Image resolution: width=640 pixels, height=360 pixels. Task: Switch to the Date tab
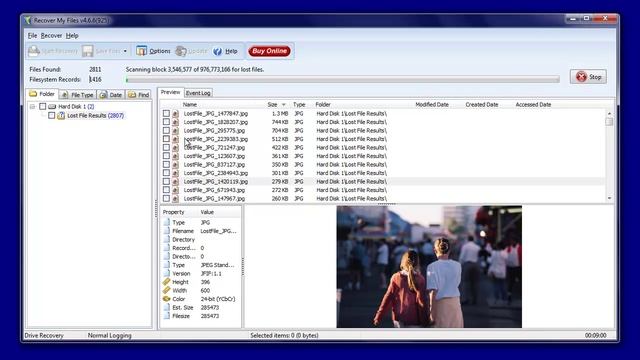pos(111,95)
